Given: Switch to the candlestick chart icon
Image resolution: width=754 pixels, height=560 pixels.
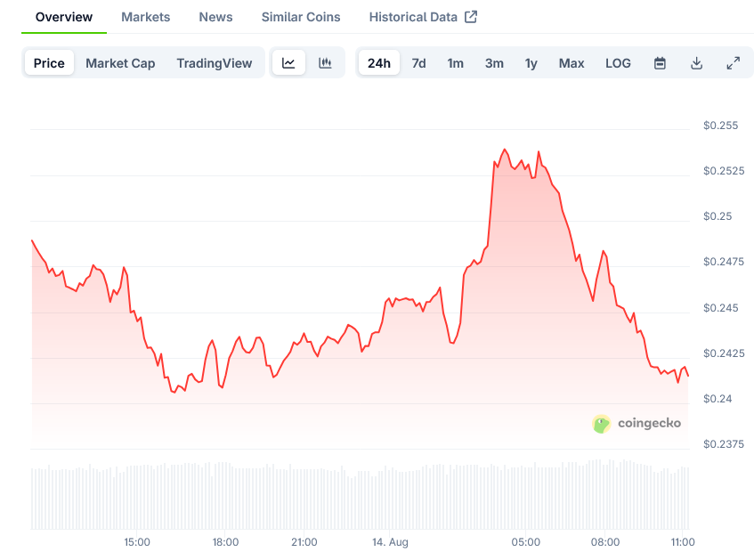Looking at the screenshot, I should [x=325, y=63].
